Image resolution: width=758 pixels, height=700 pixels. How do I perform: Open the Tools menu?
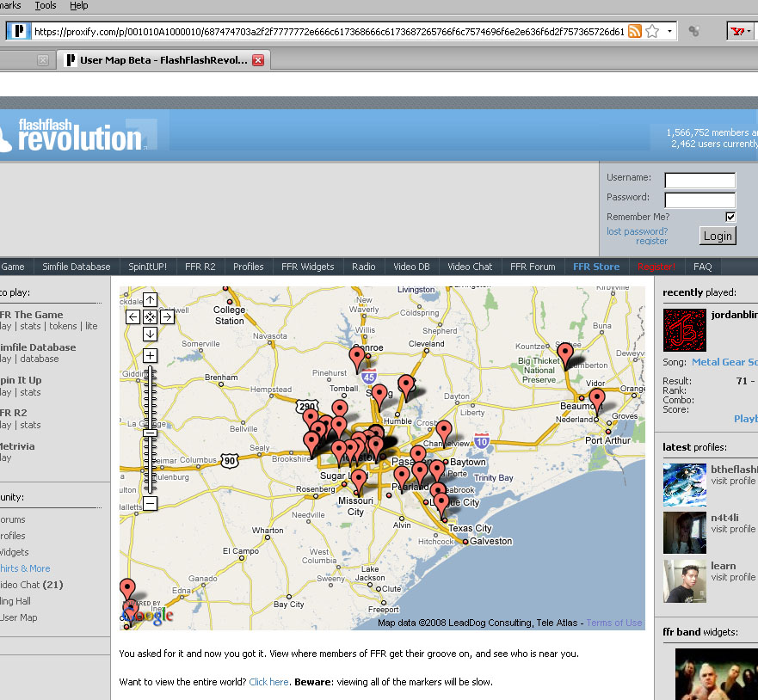pyautogui.click(x=46, y=6)
